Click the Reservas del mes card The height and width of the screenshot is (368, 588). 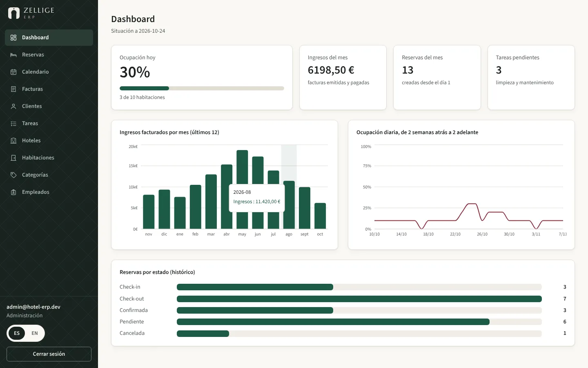(x=437, y=77)
